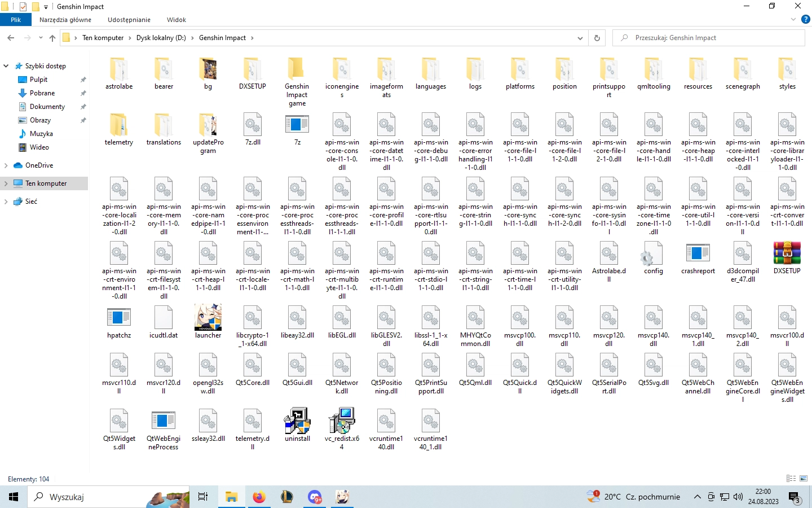
Task: Open the scenegraph folder
Action: (x=743, y=73)
